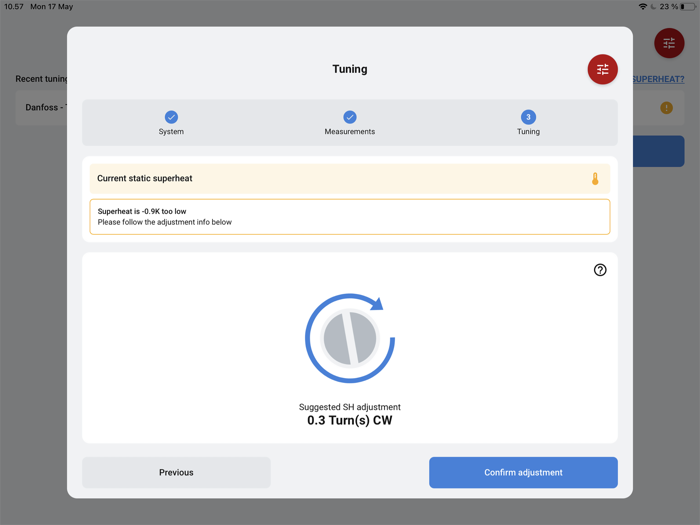Tap the Wi-Fi status icon
Viewport: 700px width, 525px height.
[643, 7]
